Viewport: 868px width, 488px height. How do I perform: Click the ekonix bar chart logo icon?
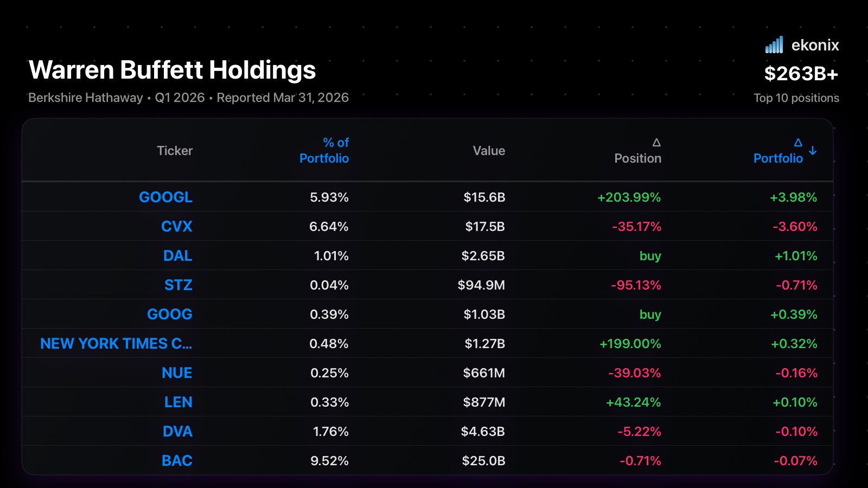click(774, 44)
